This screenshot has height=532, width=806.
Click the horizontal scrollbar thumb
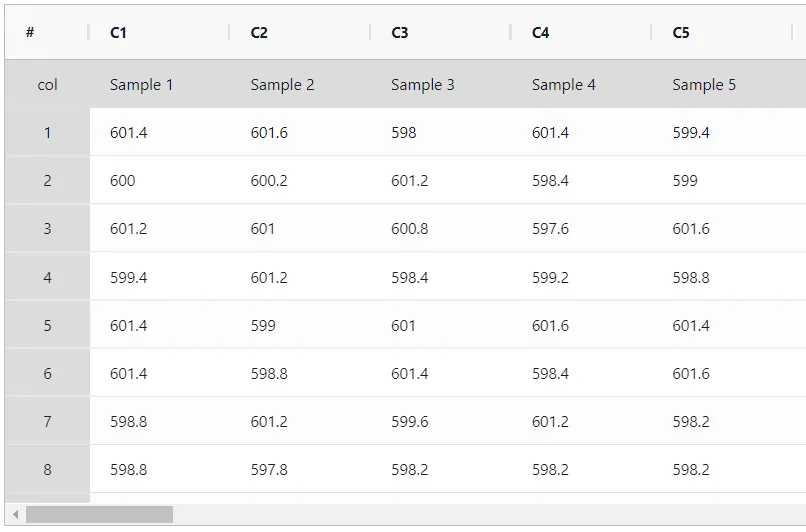(99, 515)
